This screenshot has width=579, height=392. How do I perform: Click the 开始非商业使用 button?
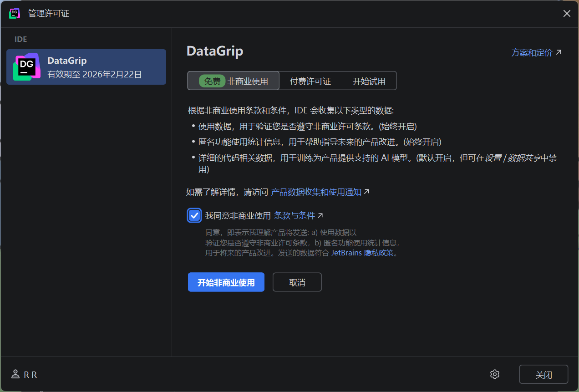226,282
